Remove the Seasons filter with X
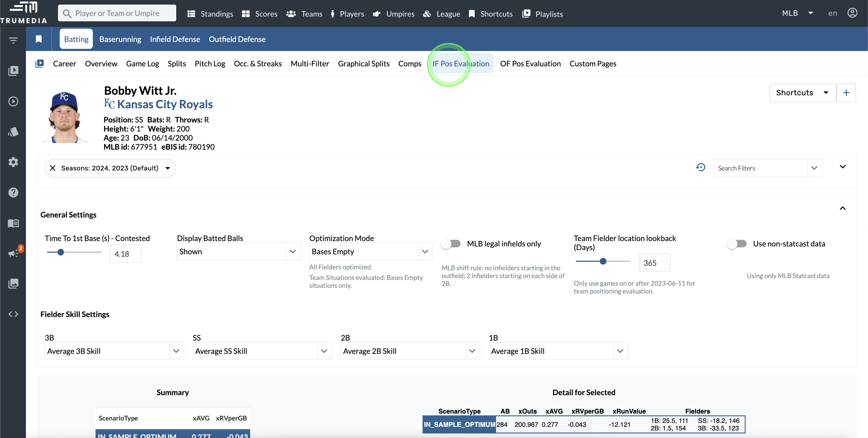 [52, 168]
